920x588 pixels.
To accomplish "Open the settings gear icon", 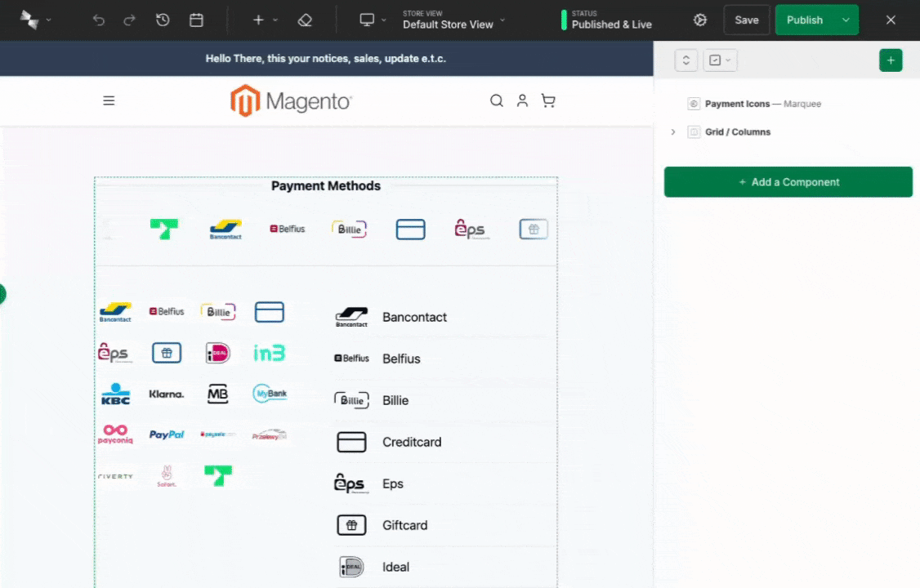I will [x=699, y=20].
